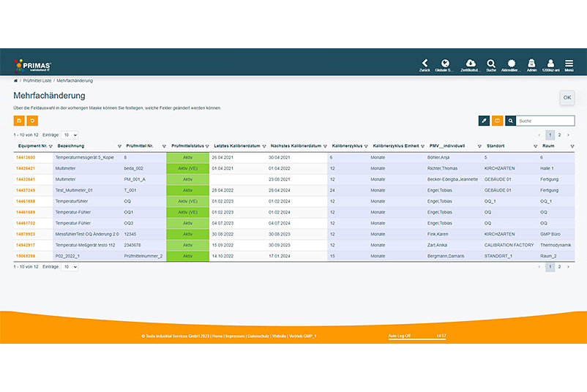Open filter for Raum column

click(572, 146)
